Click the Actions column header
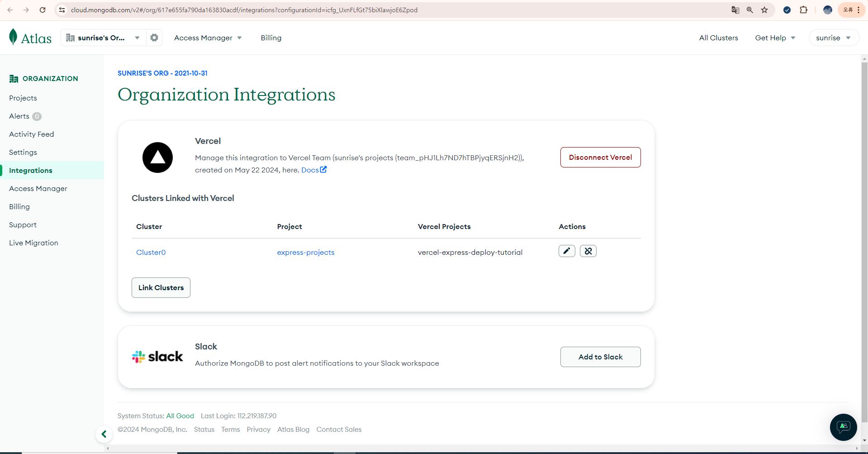This screenshot has width=868, height=454. coord(572,227)
